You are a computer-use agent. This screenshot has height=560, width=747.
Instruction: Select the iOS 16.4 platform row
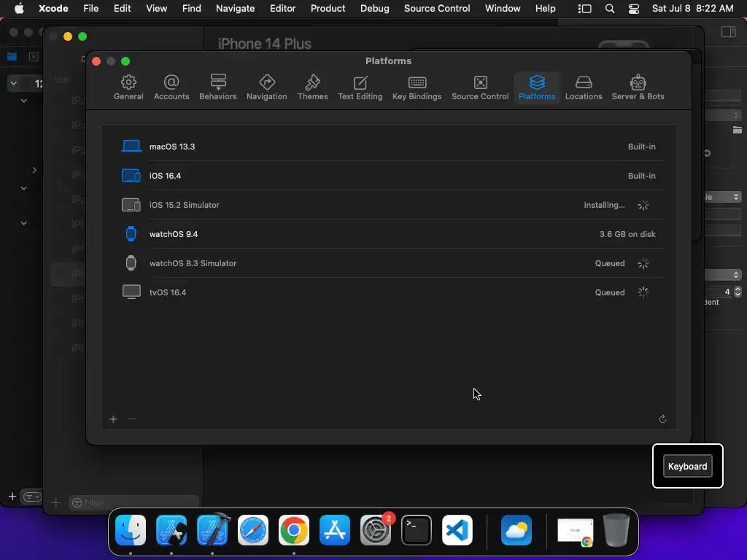(388, 176)
